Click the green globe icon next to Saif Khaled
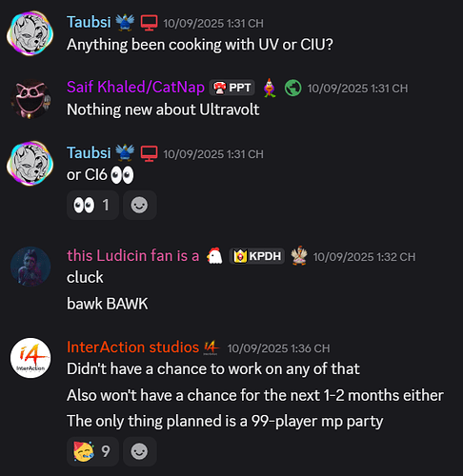Image resolution: width=463 pixels, height=476 pixels. (292, 88)
